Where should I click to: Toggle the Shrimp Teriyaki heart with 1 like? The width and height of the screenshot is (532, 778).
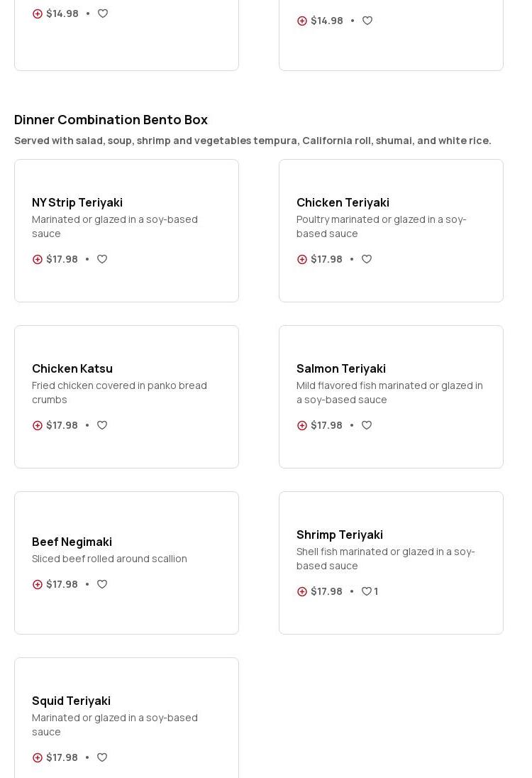367,592
